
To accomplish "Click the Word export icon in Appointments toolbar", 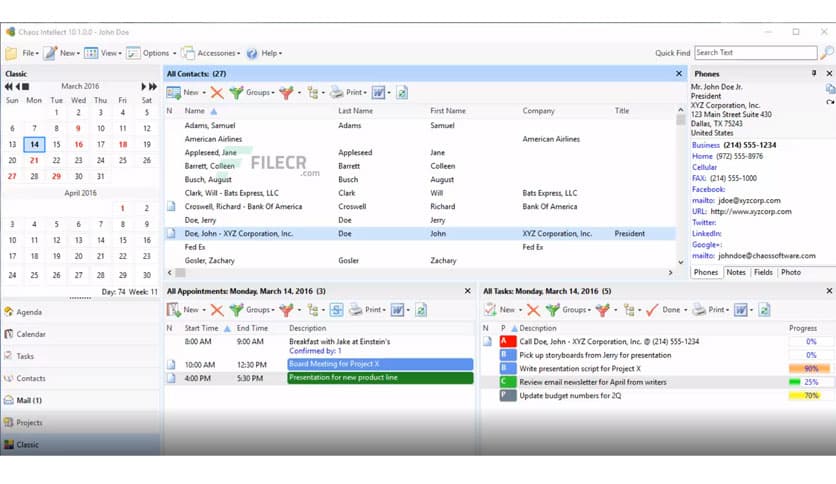I will coord(397,310).
